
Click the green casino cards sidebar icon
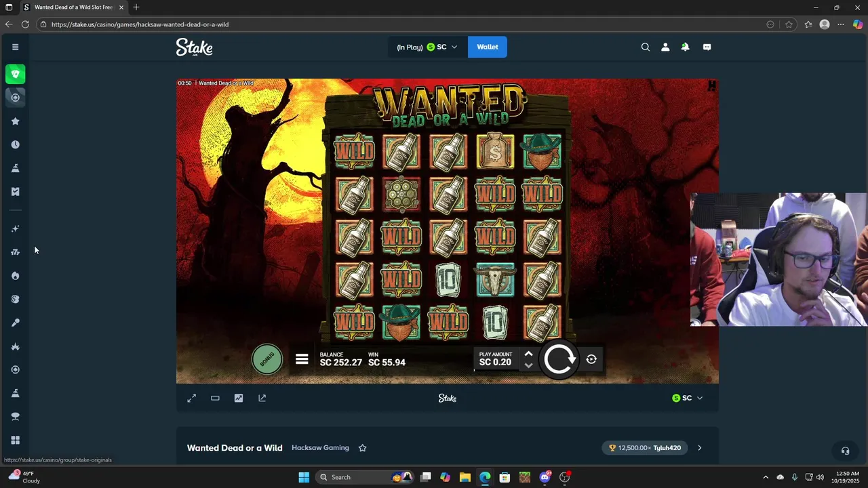pos(15,74)
